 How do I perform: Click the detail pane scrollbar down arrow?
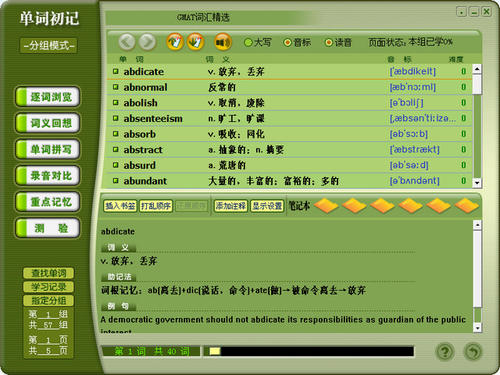[477, 328]
